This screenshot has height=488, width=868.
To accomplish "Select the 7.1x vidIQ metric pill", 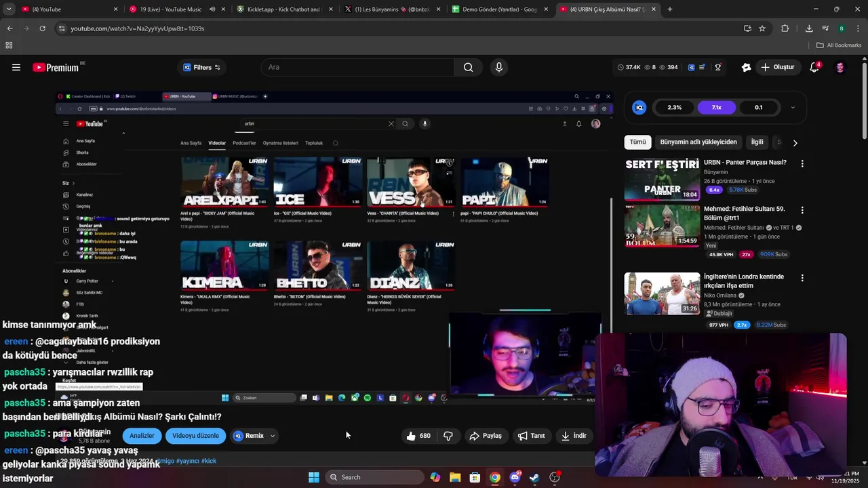I will [716, 107].
